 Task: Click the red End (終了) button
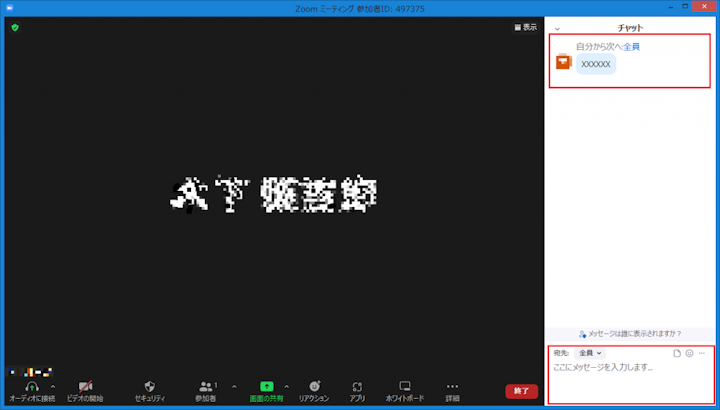point(521,391)
